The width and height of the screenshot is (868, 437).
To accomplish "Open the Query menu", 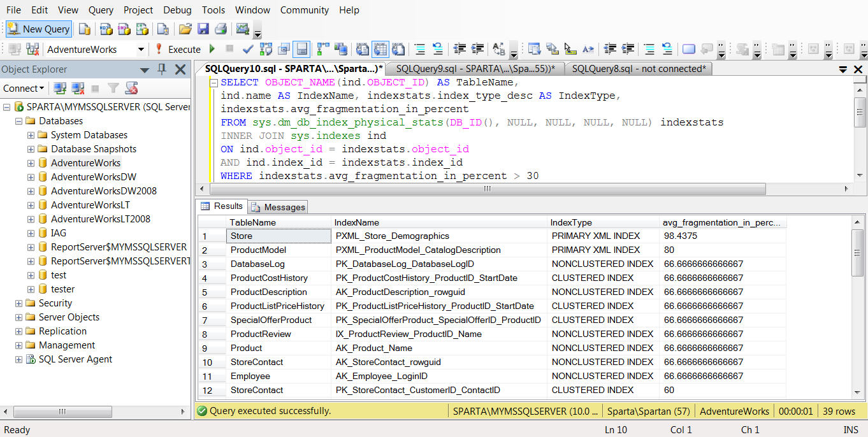I will point(101,10).
